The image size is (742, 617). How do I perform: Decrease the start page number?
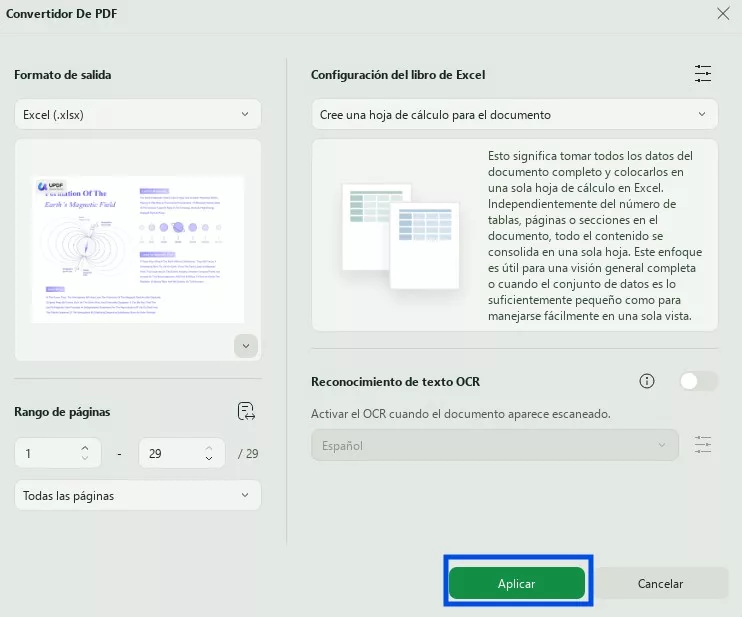click(x=85, y=458)
